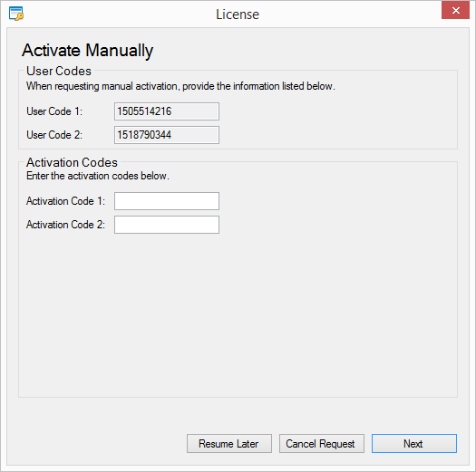Focus the Activation Code 2 input box
The width and height of the screenshot is (476, 472).
pyautogui.click(x=167, y=225)
